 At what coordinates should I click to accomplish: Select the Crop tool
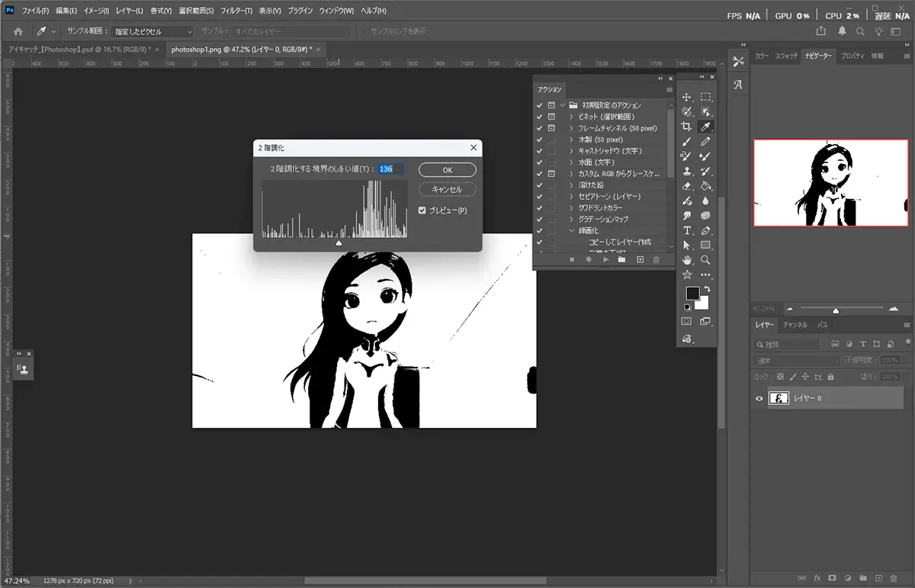pos(687,127)
